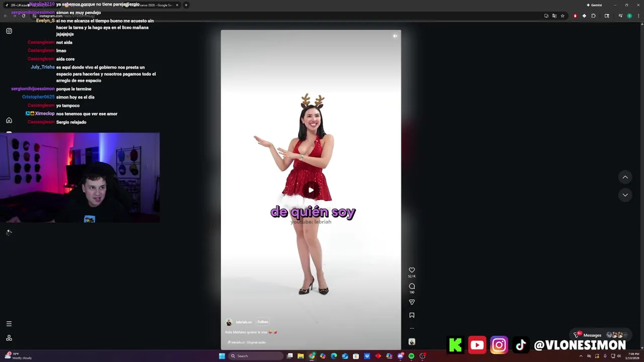Click the reel caption 'Aida Merlano quiere la visa'
The image size is (644, 362).
coord(246,332)
